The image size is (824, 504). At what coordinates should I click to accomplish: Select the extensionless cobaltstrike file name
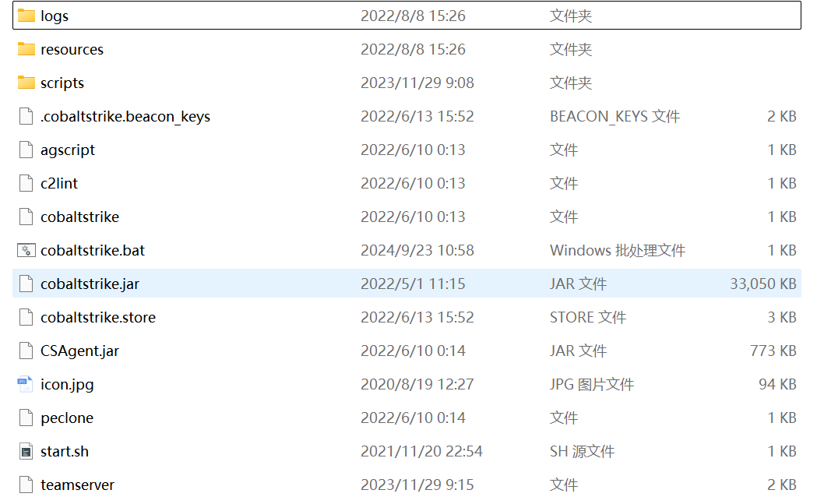coord(79,217)
